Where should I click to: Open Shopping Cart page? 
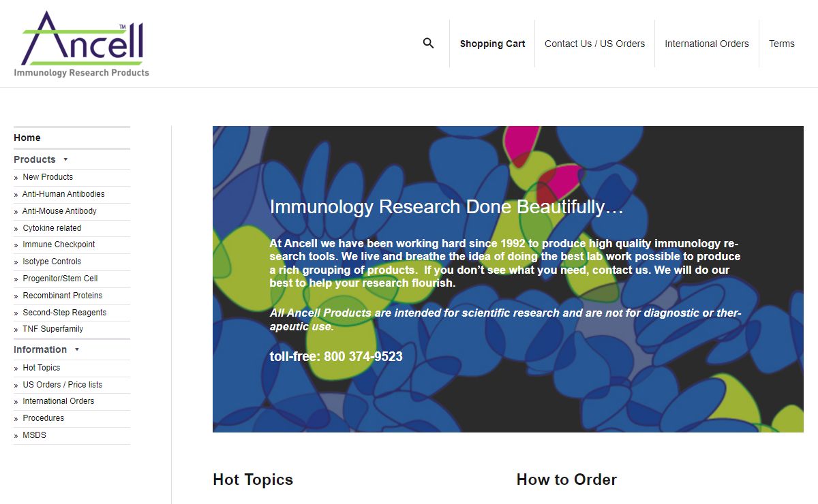coord(492,44)
